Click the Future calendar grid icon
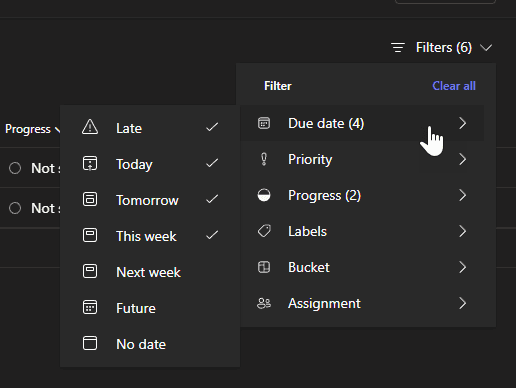This screenshot has height=388, width=516. pos(90,307)
